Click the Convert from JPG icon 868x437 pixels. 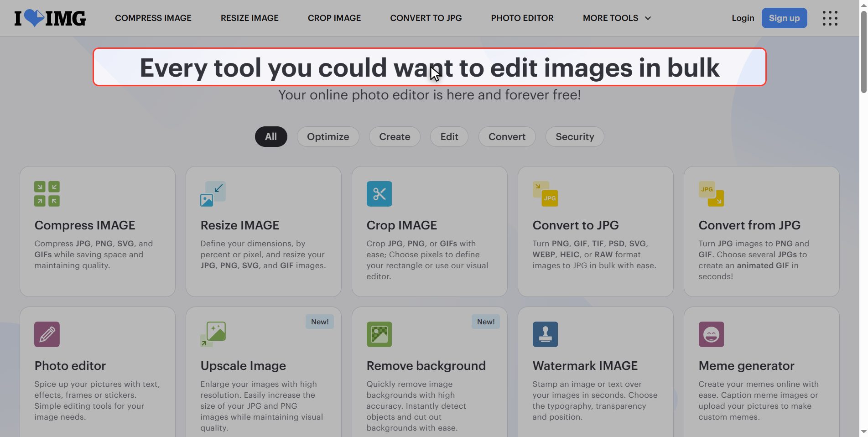pyautogui.click(x=711, y=194)
